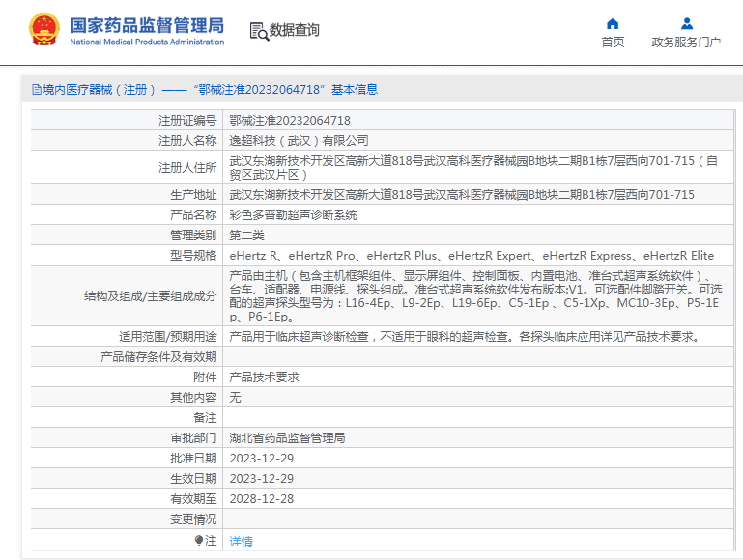Click the lightbulb icon beside 注
The image size is (743, 560).
tap(199, 540)
